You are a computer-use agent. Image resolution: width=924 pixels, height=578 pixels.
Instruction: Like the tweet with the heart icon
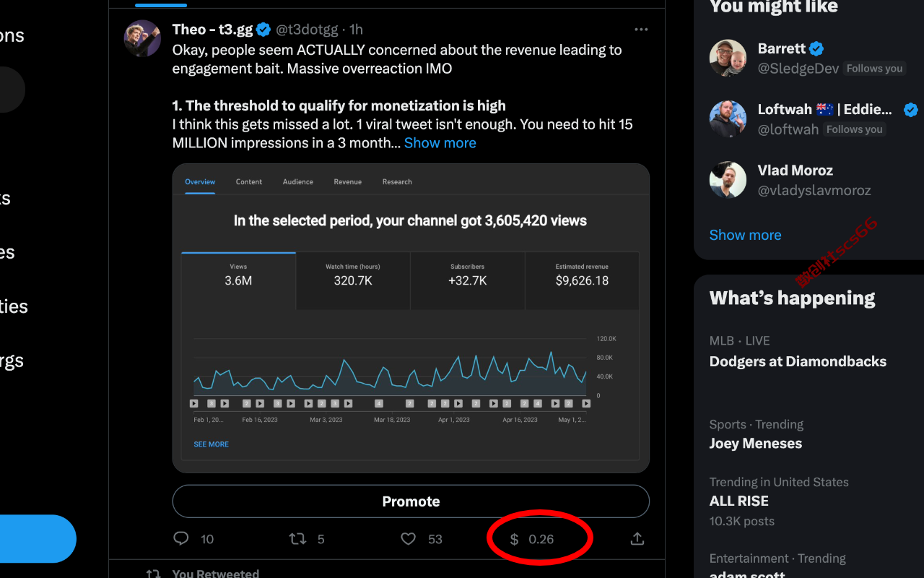pyautogui.click(x=409, y=539)
